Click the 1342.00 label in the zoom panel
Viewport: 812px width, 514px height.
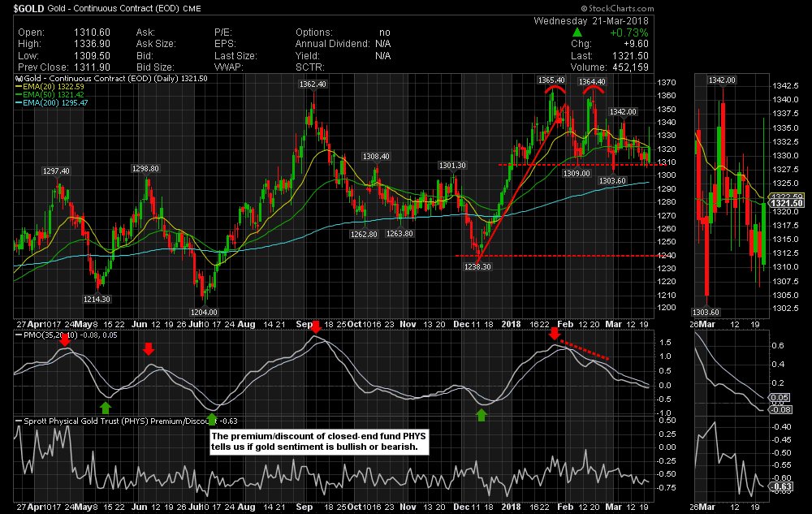point(722,80)
